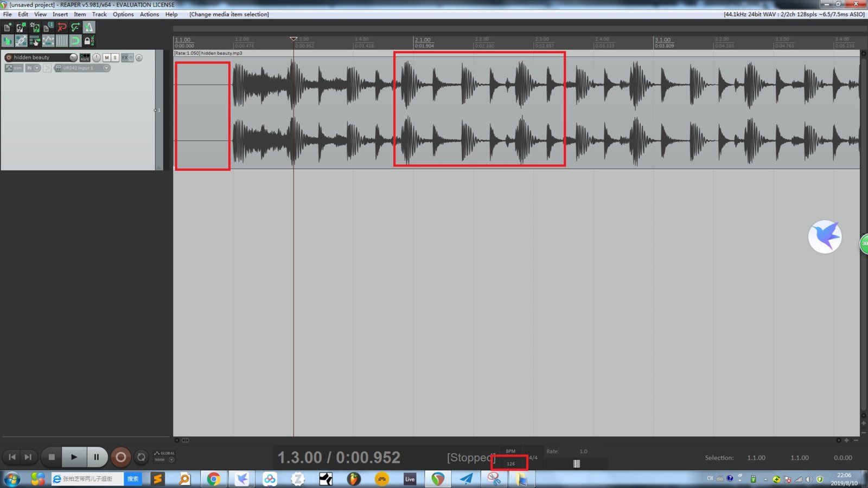The image size is (868, 488).
Task: Click the track phase invert button
Action: [139, 57]
